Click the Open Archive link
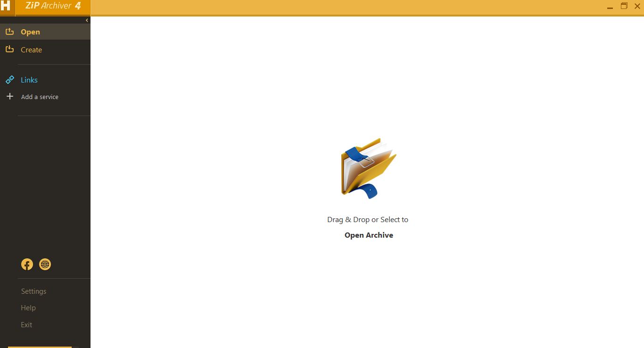644x348 pixels. 369,235
